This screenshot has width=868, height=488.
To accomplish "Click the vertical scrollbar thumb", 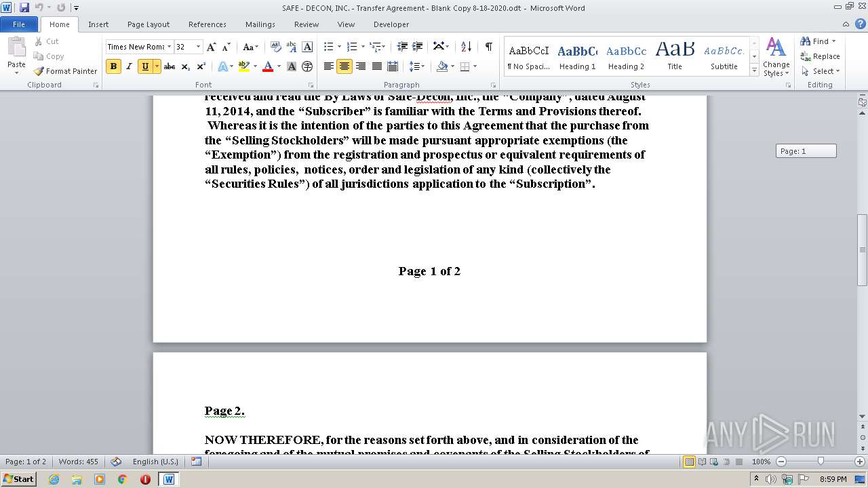I will [863, 249].
